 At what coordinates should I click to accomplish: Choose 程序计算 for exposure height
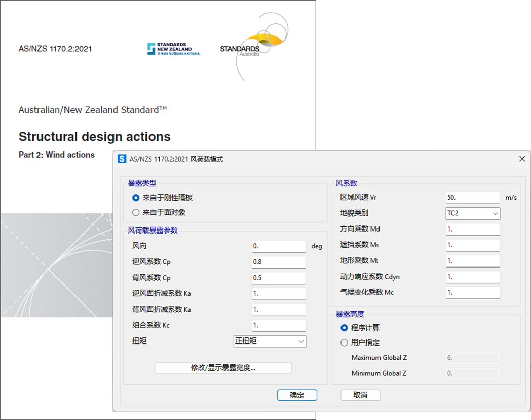(345, 328)
